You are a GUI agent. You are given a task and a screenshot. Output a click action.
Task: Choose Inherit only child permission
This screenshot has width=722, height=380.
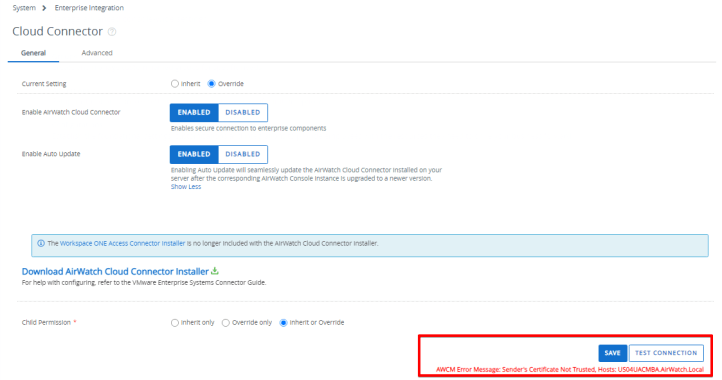175,322
